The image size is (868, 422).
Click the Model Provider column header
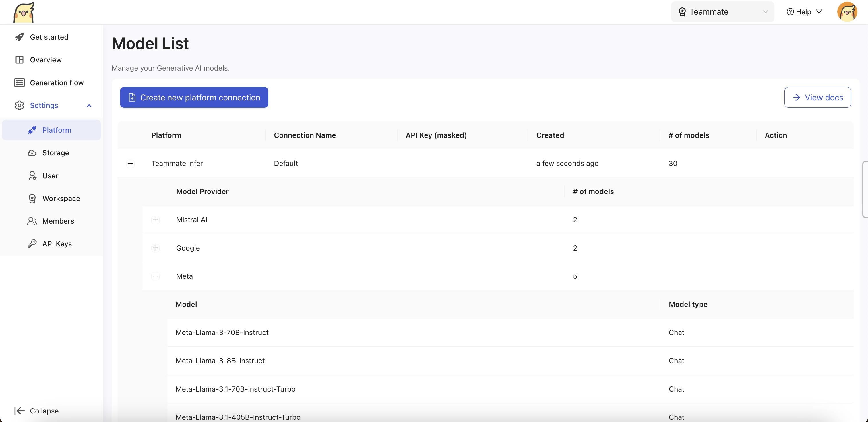point(202,191)
